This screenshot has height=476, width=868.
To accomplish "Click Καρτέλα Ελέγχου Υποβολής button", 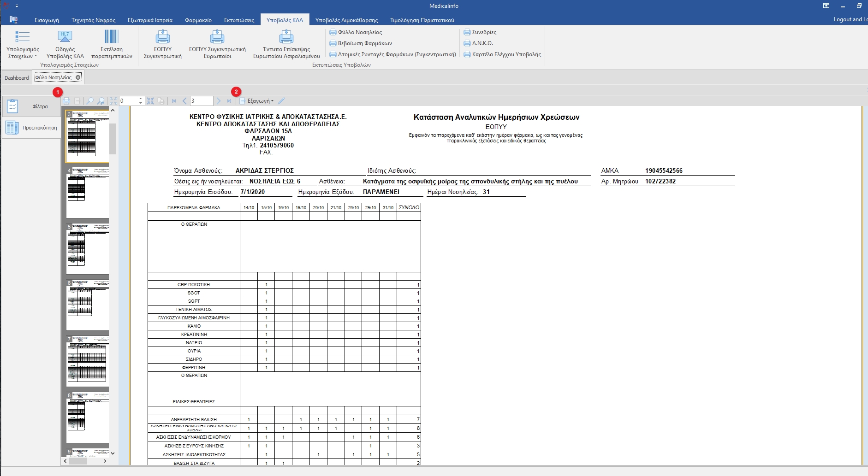I will tap(502, 54).
